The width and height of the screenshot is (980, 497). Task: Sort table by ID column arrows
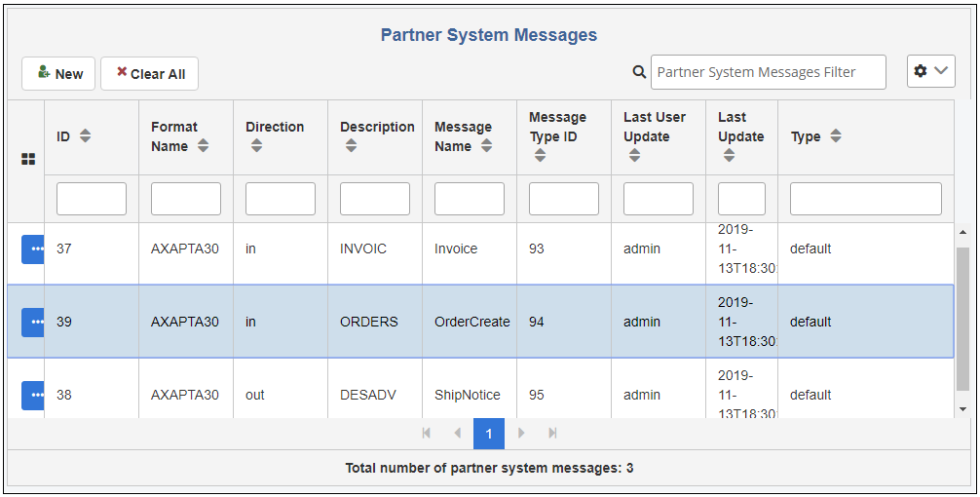(x=85, y=135)
